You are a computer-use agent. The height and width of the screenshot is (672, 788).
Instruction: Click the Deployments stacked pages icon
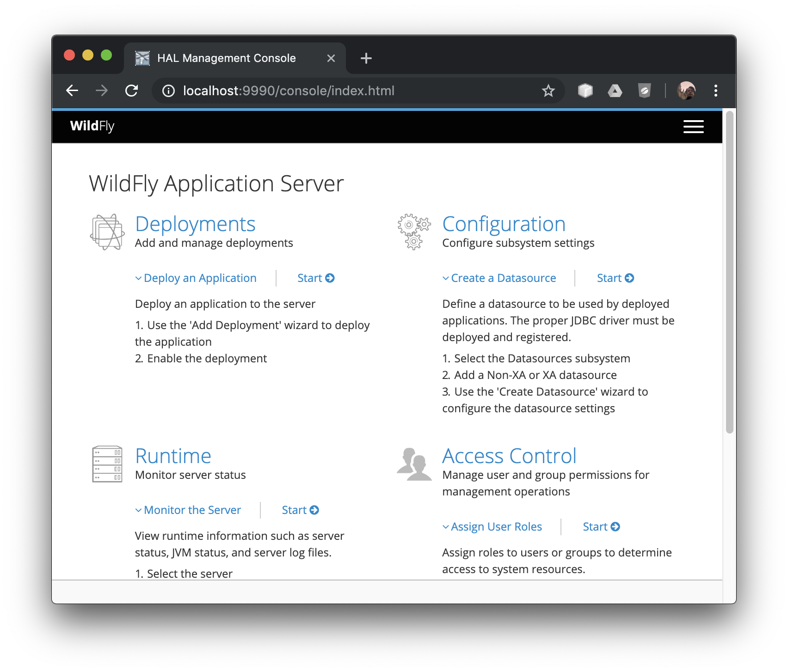point(107,232)
